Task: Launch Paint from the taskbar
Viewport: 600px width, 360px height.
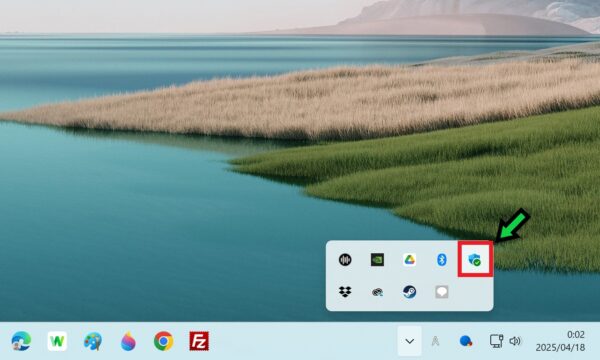Action: point(93,341)
